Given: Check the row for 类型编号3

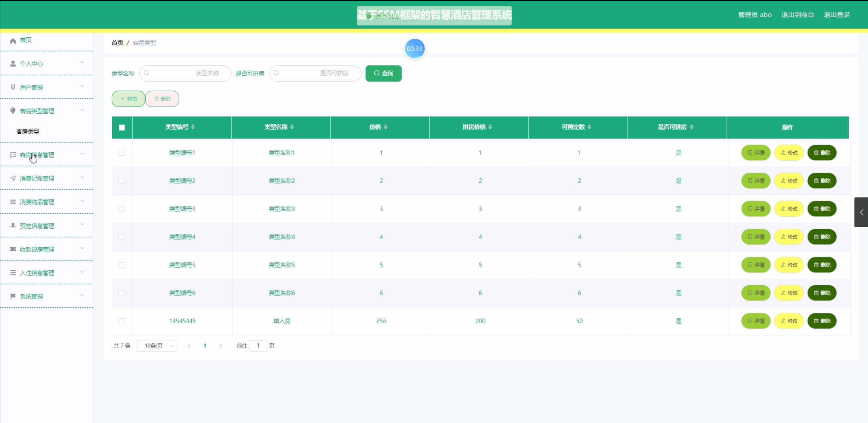Looking at the screenshot, I should pyautogui.click(x=121, y=209).
